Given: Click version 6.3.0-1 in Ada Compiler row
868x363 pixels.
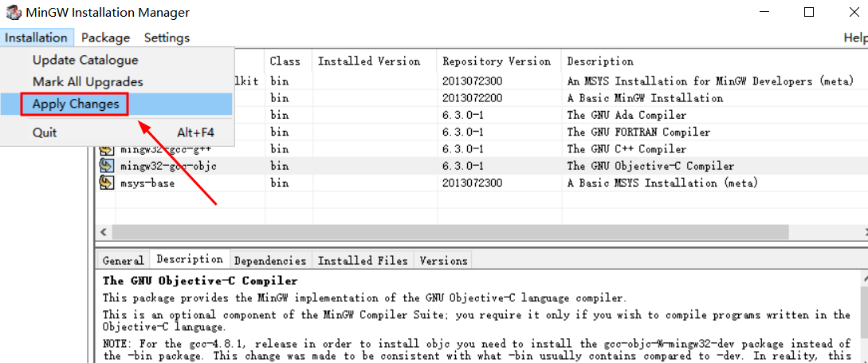Looking at the screenshot, I should (463, 115).
